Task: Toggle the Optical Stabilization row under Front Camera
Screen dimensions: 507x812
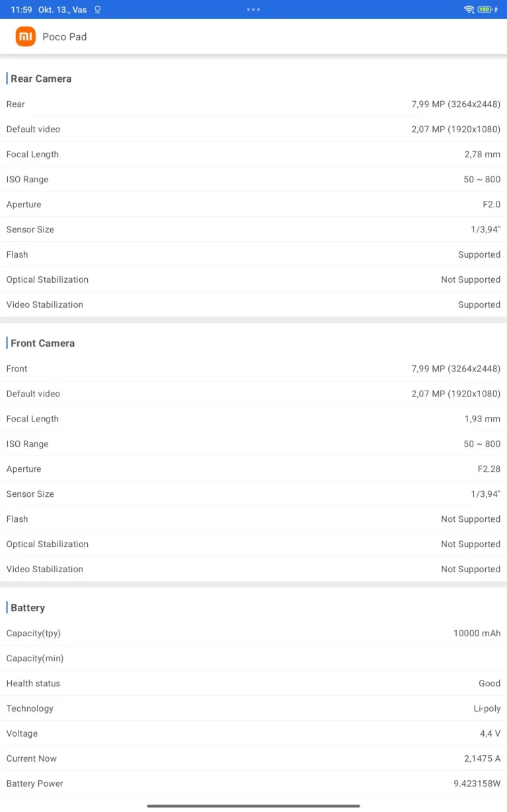Action: click(x=253, y=544)
